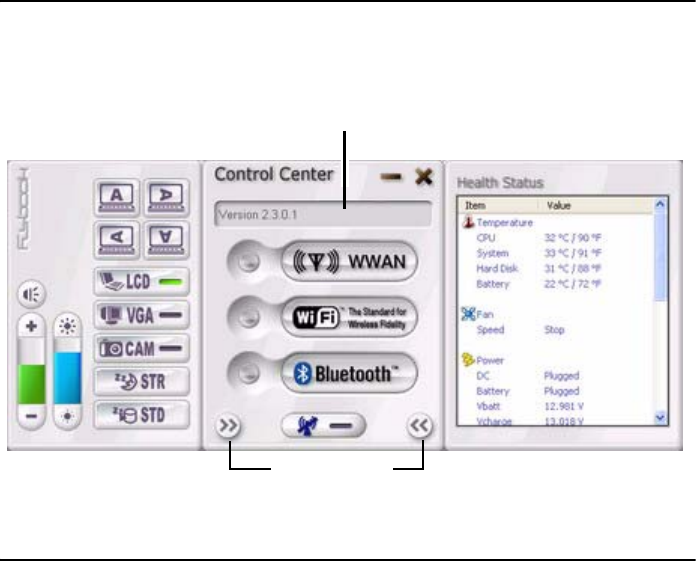Toggle the WiFi radio switch knob
Screen dimensions: 696x561
tap(249, 317)
